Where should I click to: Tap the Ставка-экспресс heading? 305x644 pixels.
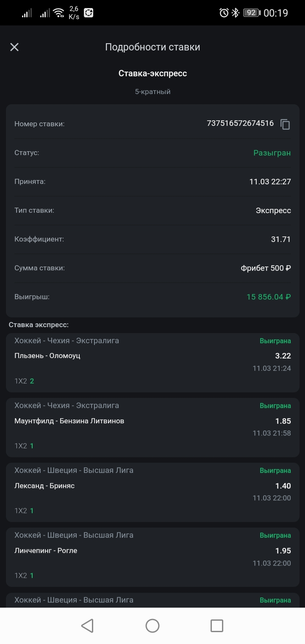152,73
